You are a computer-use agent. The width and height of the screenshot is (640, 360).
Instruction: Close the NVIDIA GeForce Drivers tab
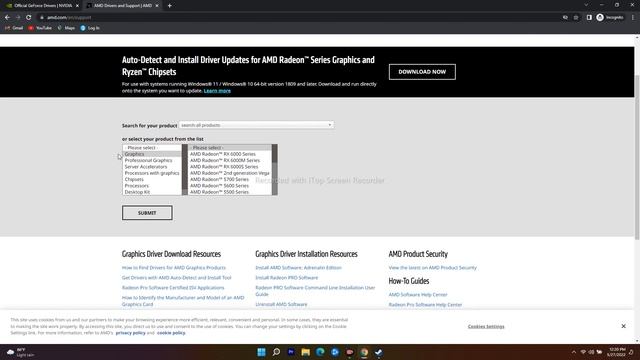77,6
